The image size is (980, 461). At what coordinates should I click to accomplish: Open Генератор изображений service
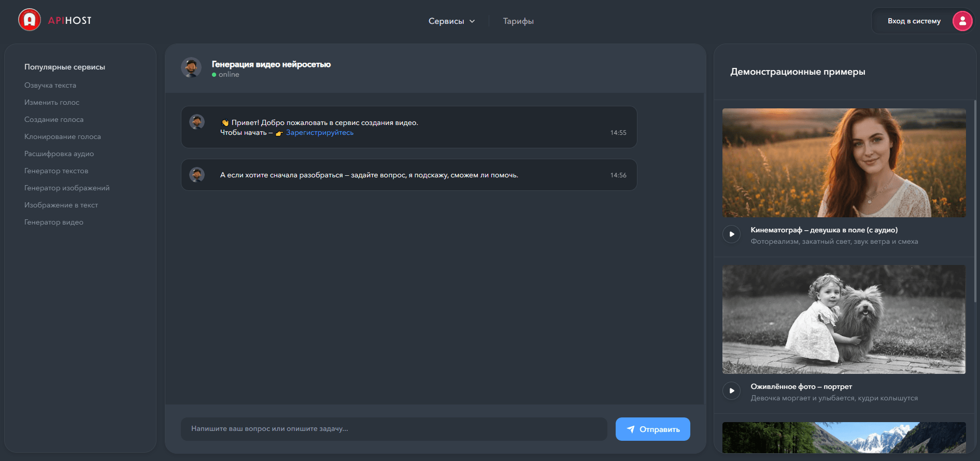(x=67, y=188)
